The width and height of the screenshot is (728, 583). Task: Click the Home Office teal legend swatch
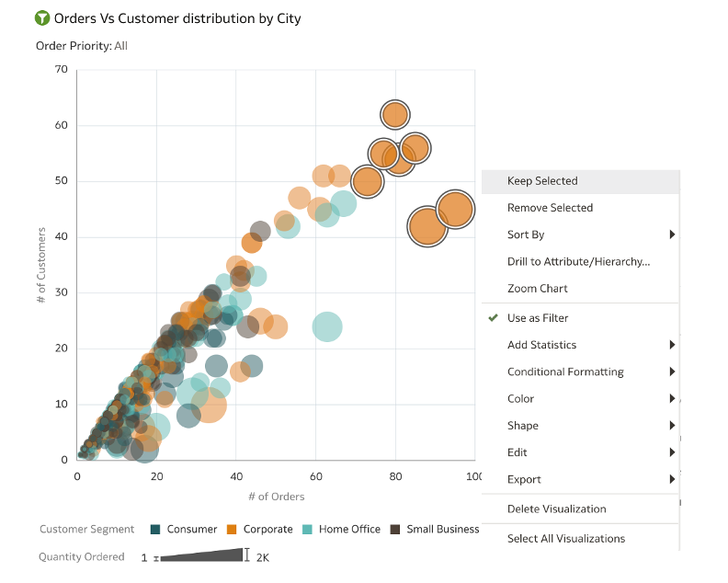pyautogui.click(x=308, y=530)
